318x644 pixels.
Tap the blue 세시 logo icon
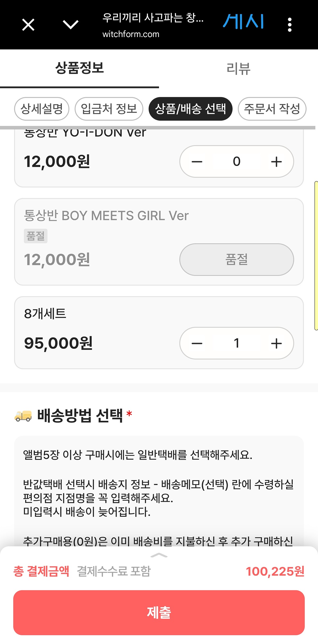click(x=243, y=21)
